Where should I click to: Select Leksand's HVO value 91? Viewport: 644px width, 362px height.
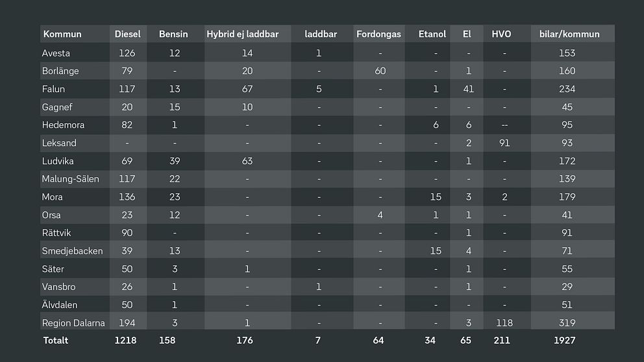pyautogui.click(x=504, y=143)
